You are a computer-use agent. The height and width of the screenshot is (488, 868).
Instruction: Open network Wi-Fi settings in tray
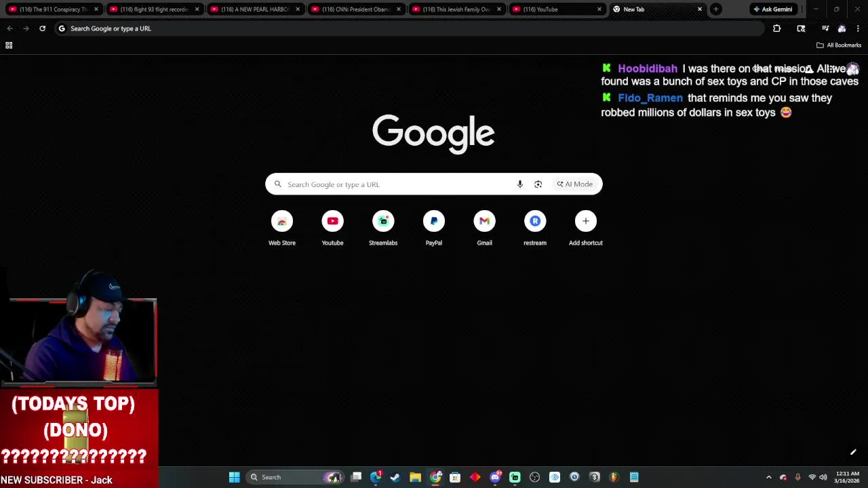812,477
